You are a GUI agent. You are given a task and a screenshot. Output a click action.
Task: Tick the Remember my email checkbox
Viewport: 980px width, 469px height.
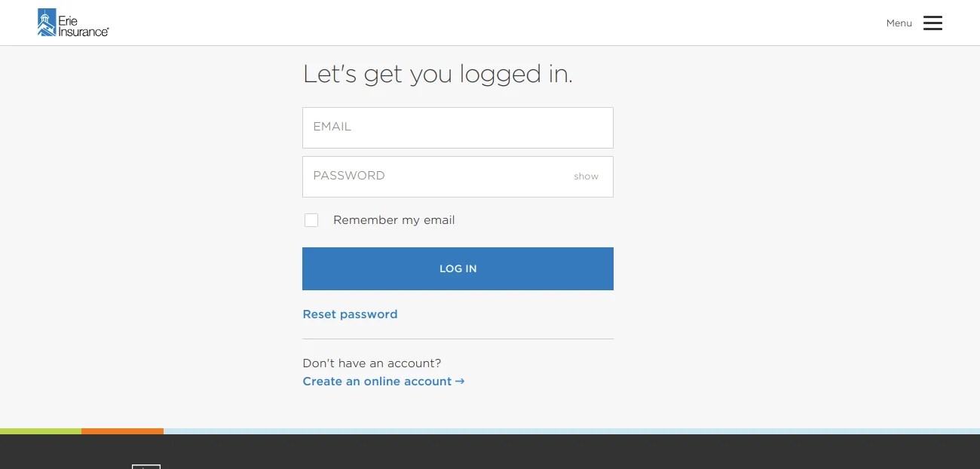[x=311, y=220]
